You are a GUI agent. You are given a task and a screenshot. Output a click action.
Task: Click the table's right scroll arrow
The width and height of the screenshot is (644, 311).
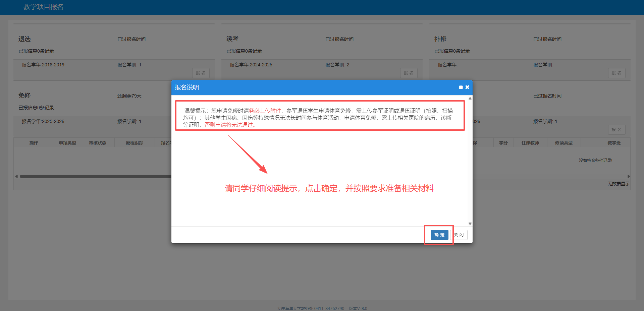[x=629, y=176]
